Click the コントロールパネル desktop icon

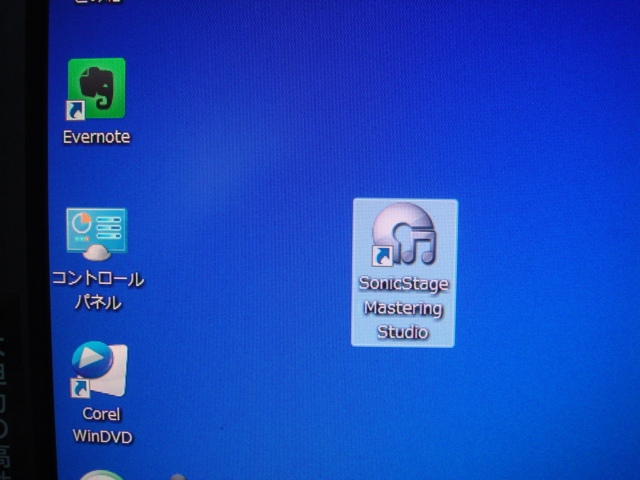(96, 233)
